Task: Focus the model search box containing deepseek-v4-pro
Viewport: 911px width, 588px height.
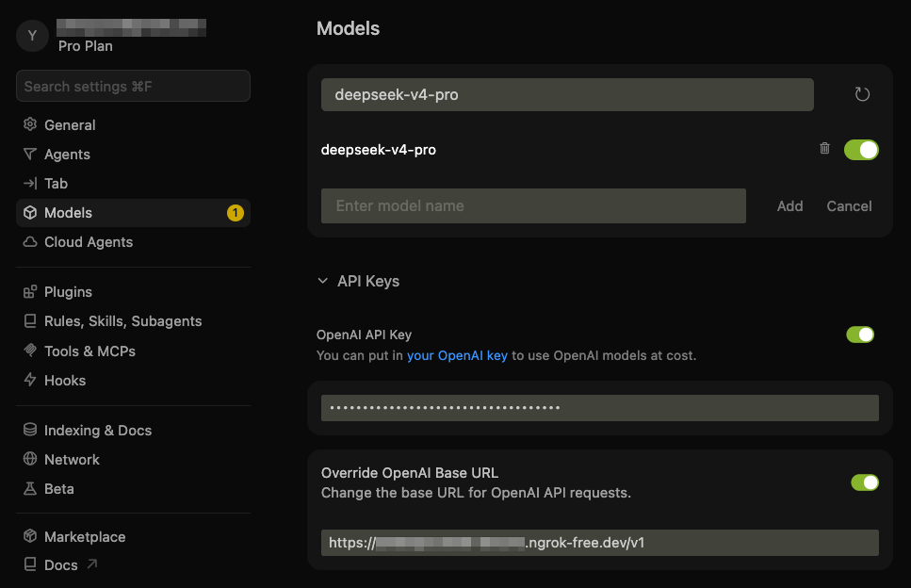Action: click(567, 95)
